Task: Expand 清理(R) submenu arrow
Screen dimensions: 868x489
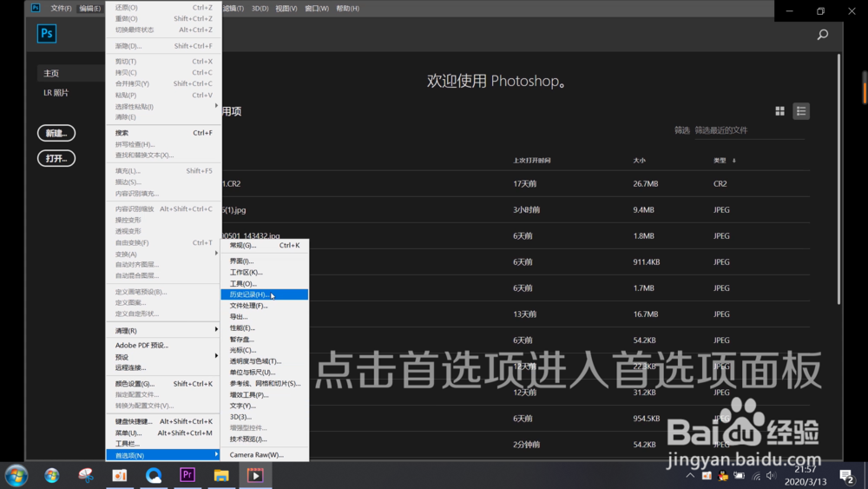Action: (x=216, y=329)
